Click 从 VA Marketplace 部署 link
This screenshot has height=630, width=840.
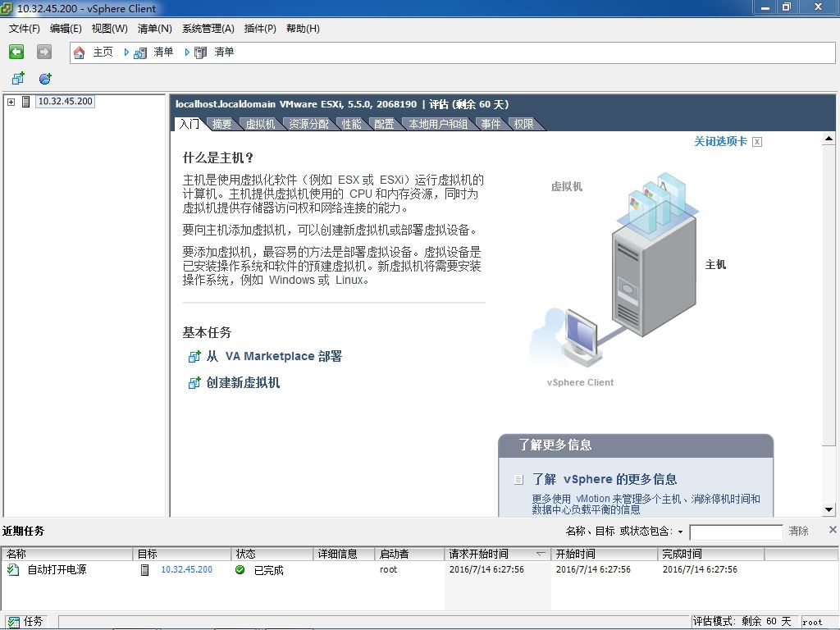(274, 356)
